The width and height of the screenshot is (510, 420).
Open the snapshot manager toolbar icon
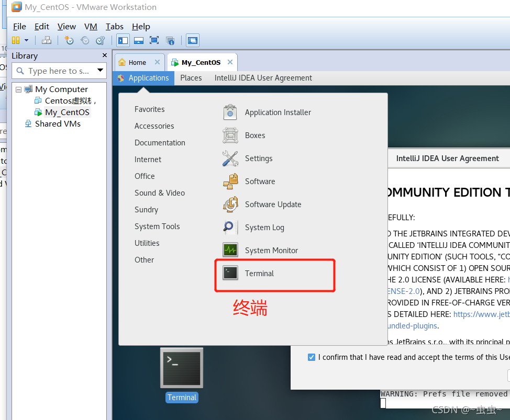(101, 40)
